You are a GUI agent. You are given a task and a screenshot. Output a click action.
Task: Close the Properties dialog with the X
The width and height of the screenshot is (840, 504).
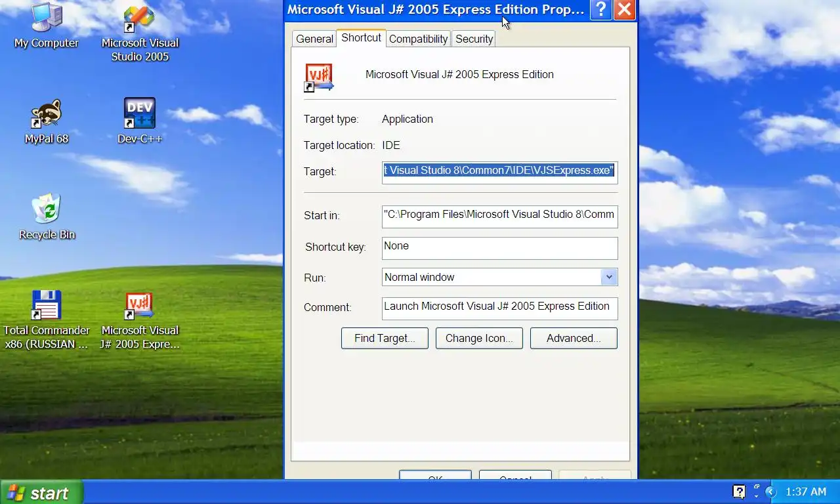click(x=625, y=10)
